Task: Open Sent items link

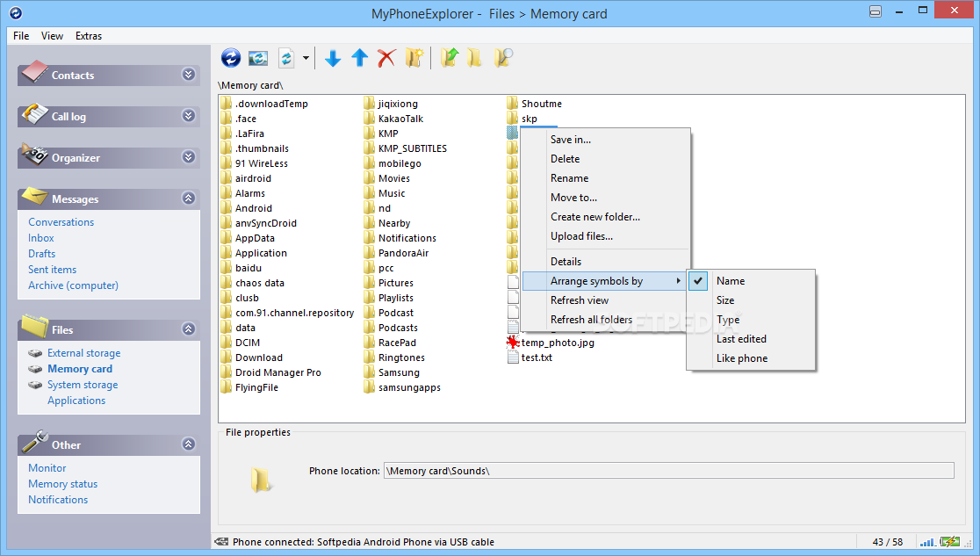Action: pos(52,270)
